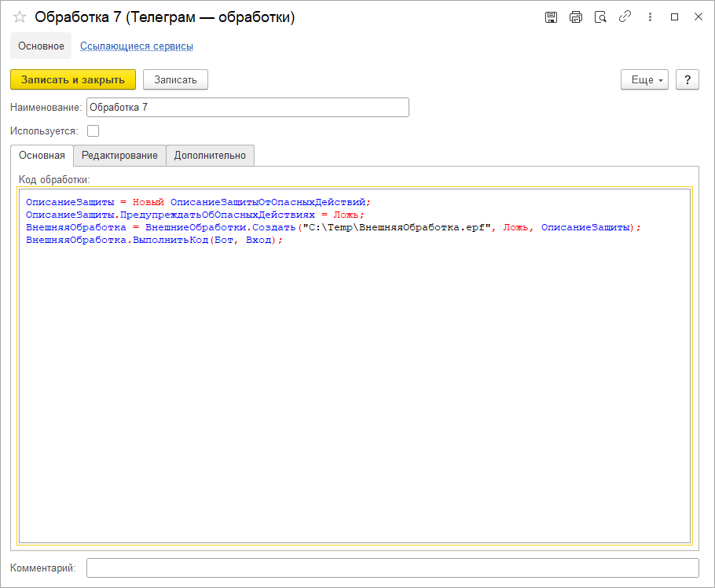Add form to favorites with star icon
Screen dimensions: 715x588
[x=20, y=17]
